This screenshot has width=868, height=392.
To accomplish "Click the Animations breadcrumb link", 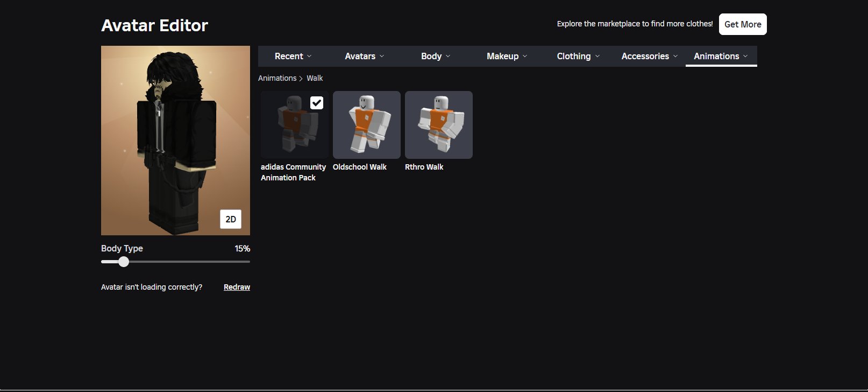I will click(277, 78).
